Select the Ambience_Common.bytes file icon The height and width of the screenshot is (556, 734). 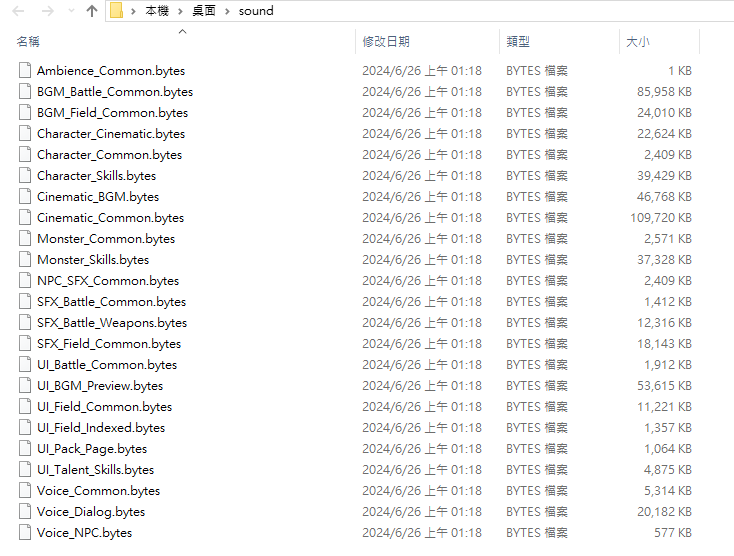click(25, 70)
